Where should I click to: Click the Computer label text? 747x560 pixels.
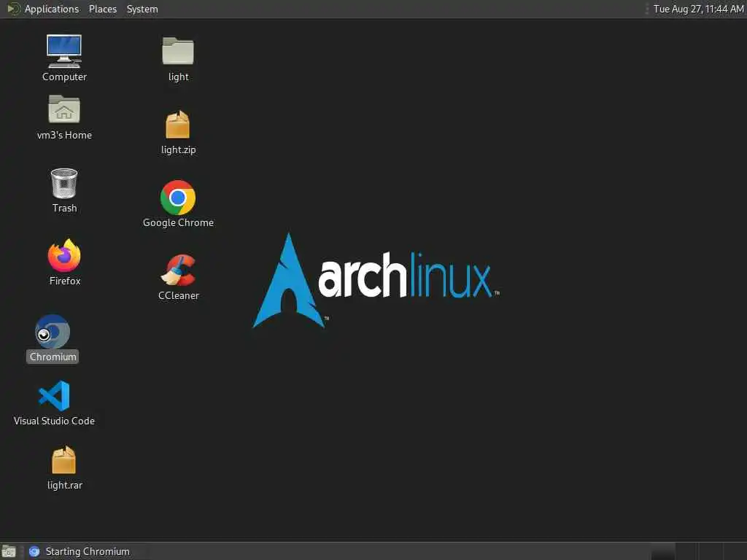point(64,77)
